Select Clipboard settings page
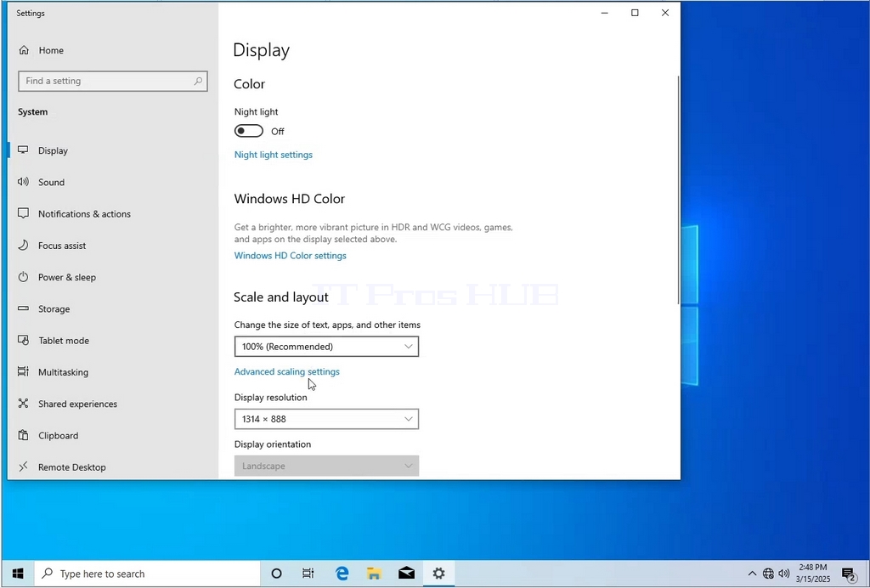870x588 pixels. pyautogui.click(x=113, y=435)
